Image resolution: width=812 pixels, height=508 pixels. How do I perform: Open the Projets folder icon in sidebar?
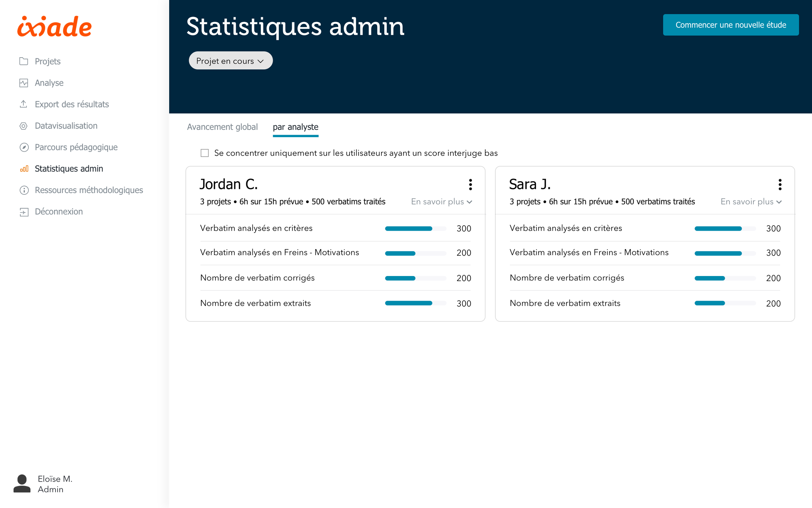pos(24,61)
